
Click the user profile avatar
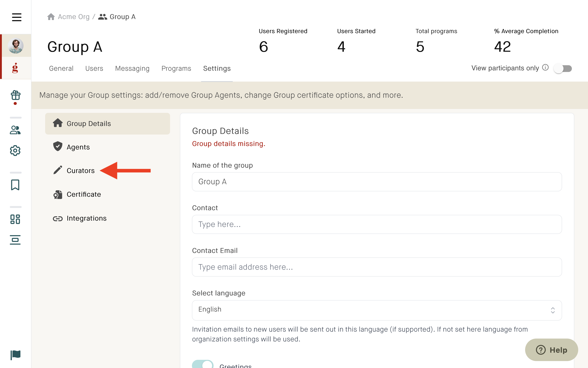click(x=16, y=46)
